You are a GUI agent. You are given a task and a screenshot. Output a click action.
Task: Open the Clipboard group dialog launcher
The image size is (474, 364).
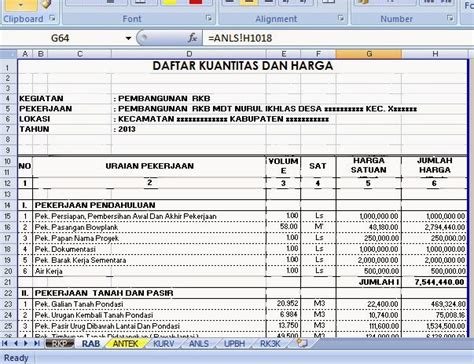pos(52,18)
